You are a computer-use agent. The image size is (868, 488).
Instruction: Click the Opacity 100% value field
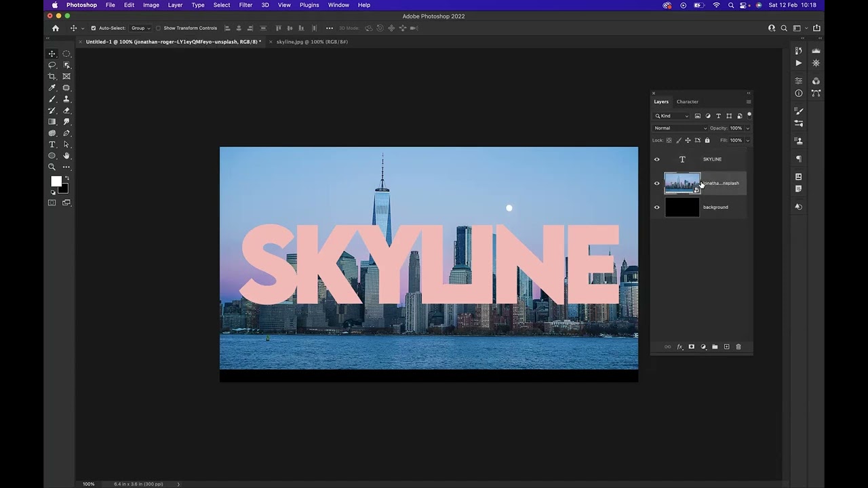click(x=736, y=128)
